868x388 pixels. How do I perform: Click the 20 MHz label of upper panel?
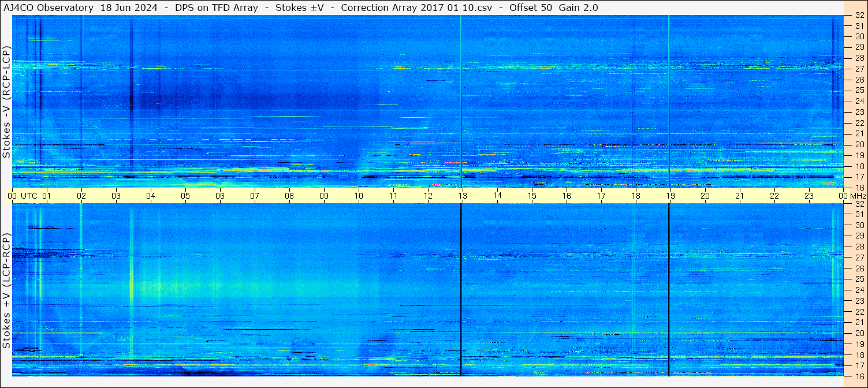click(859, 144)
